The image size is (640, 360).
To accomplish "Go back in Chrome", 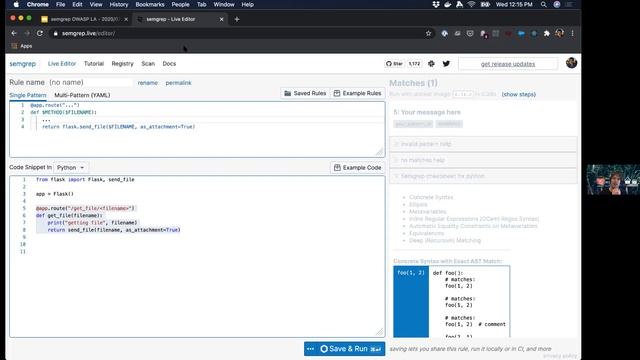I will point(14,33).
